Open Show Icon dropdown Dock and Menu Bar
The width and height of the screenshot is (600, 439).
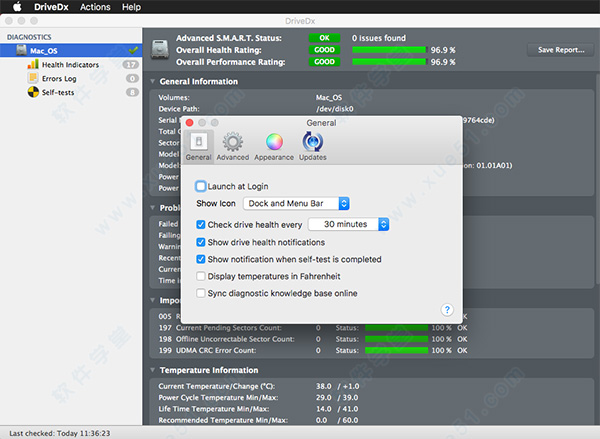coord(296,203)
